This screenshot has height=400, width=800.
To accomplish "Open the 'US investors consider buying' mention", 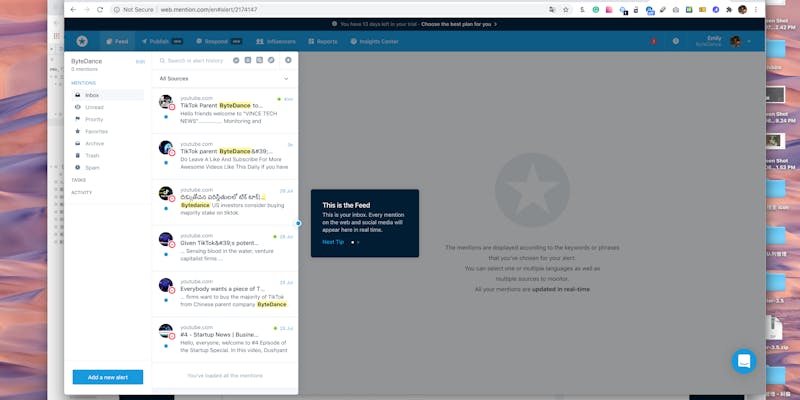I will tap(224, 202).
